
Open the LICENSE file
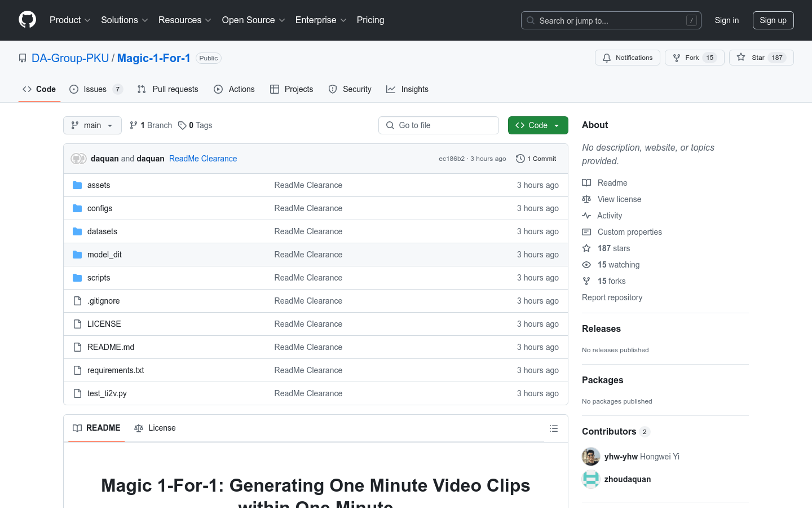[104, 324]
